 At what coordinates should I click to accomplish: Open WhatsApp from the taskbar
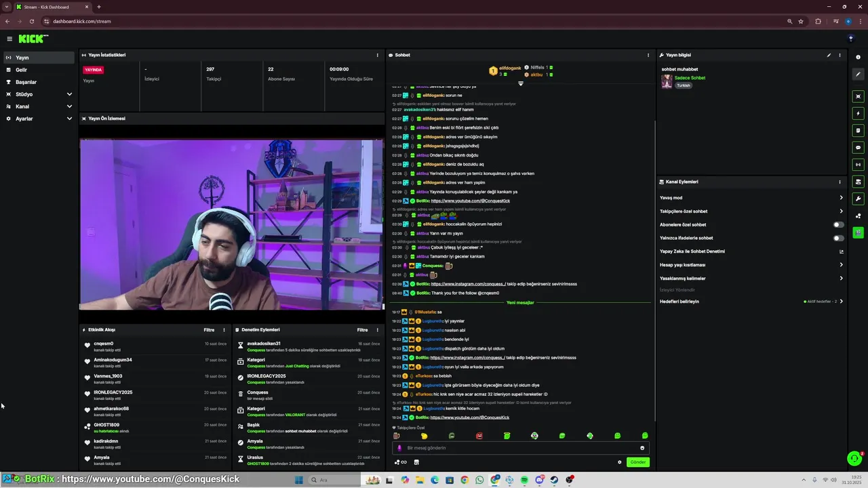point(480,480)
